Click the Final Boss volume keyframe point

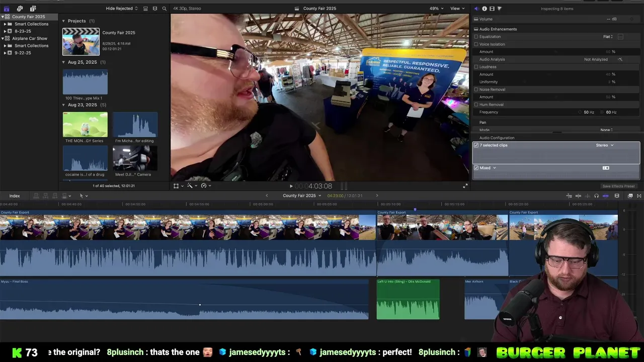click(x=200, y=305)
